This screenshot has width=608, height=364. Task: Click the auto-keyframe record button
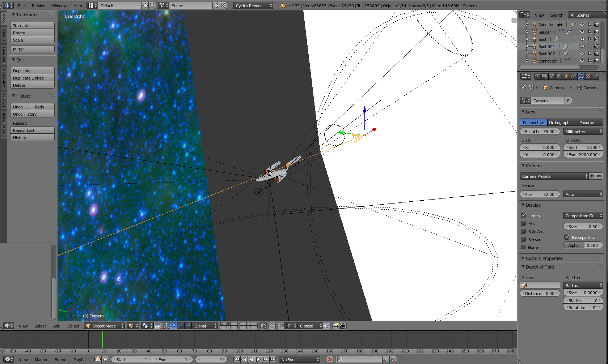tap(330, 359)
